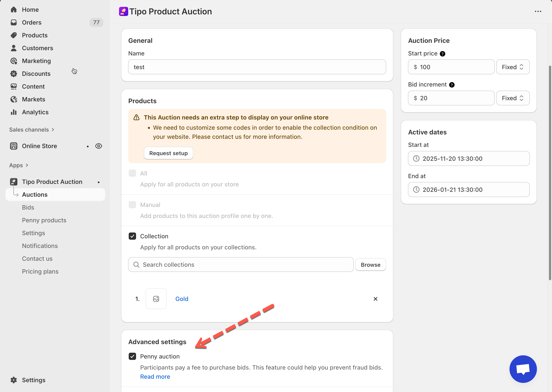Open the chat support bubble

point(523,369)
